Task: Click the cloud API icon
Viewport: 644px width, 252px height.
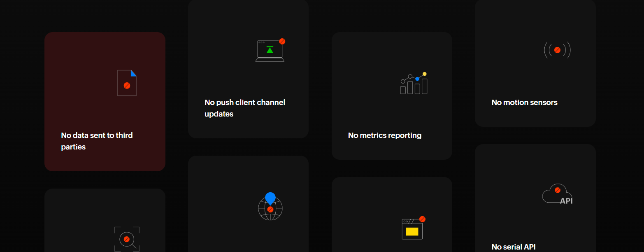Action: click(557, 194)
